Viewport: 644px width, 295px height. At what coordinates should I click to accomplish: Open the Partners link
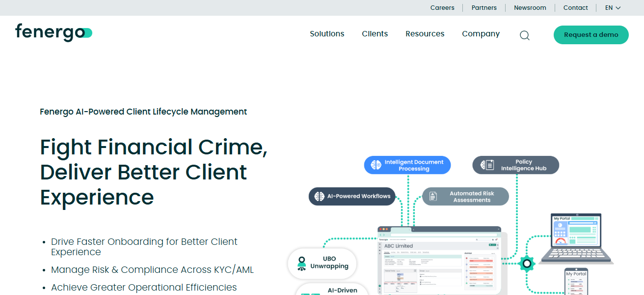tap(484, 8)
